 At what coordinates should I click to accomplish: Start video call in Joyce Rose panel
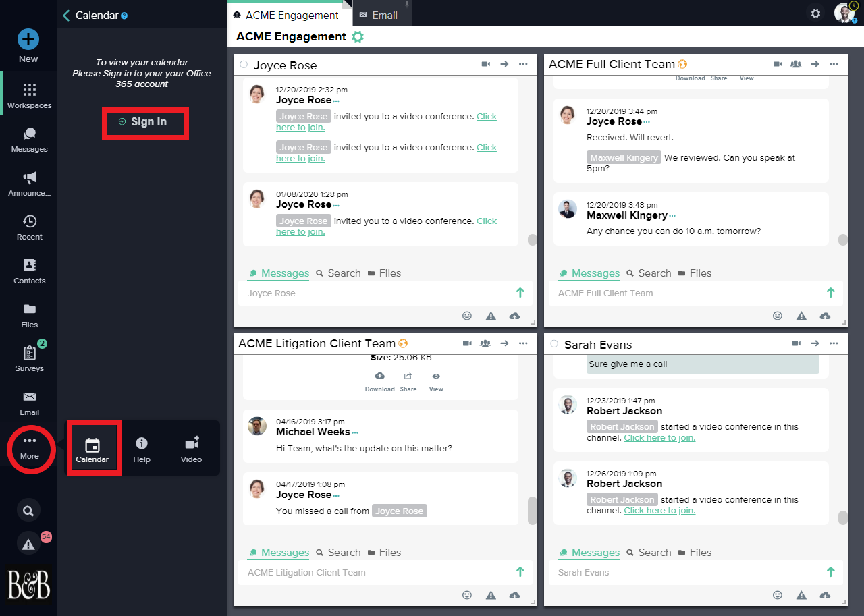click(x=485, y=64)
